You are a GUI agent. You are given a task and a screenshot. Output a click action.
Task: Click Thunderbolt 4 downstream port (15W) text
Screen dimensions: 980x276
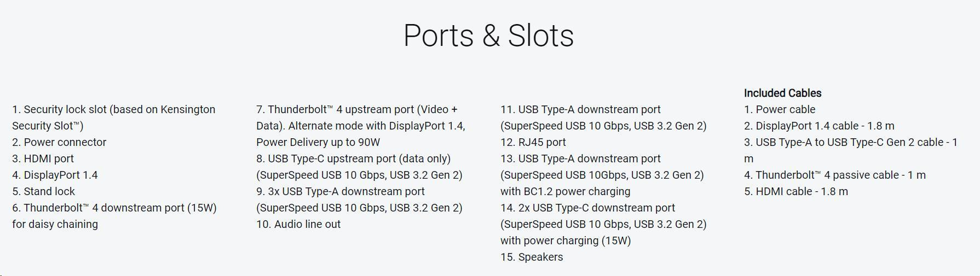pos(114,208)
